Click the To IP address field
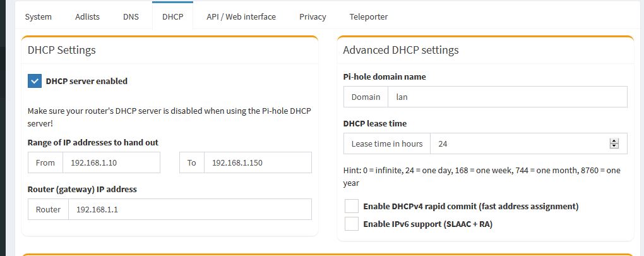 (258, 162)
